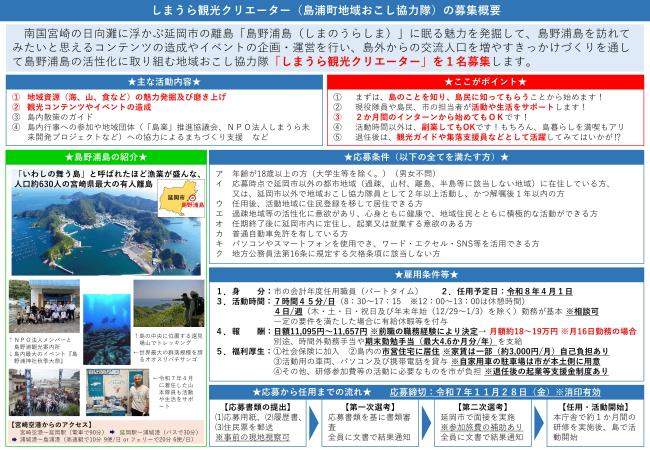Viewport: 650px width, 450px height.
Task: Click the red '★ここがポイント★' header
Action: (485, 82)
